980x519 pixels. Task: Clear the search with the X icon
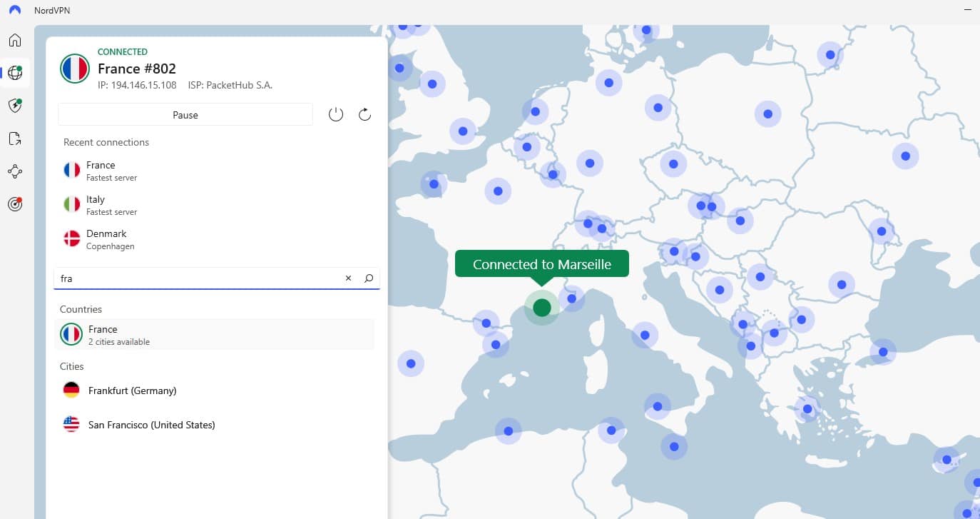tap(349, 278)
